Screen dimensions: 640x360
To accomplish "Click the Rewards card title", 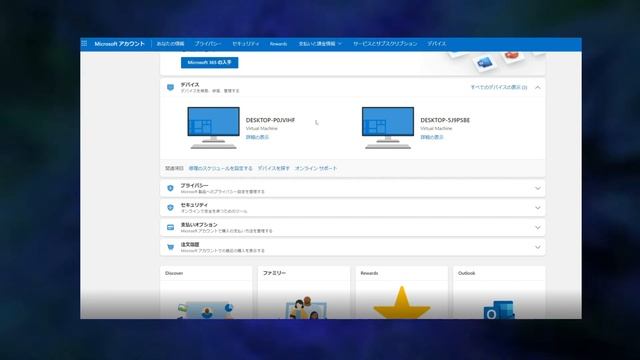I will click(x=369, y=273).
